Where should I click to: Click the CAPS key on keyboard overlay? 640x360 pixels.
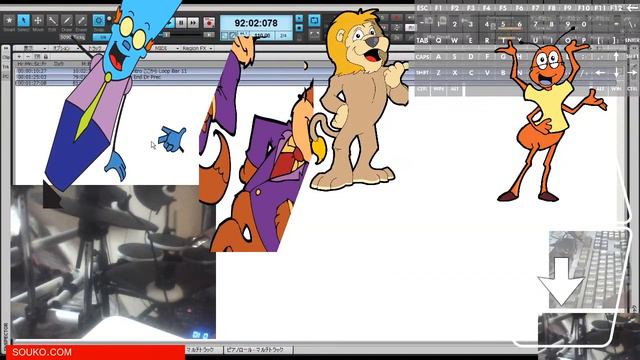(x=423, y=56)
